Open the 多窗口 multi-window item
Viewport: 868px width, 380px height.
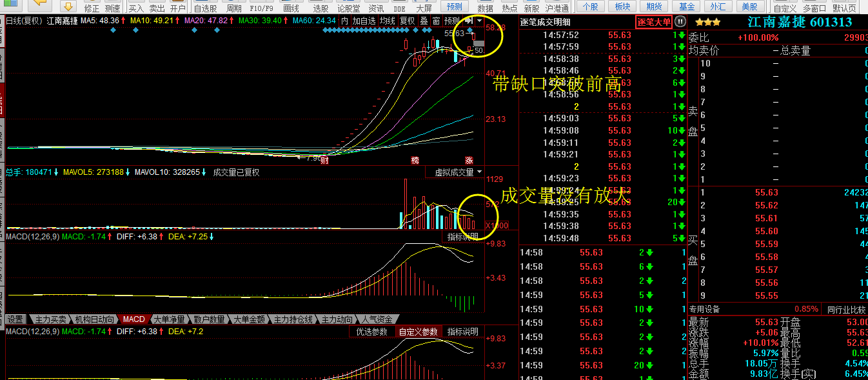(x=814, y=8)
